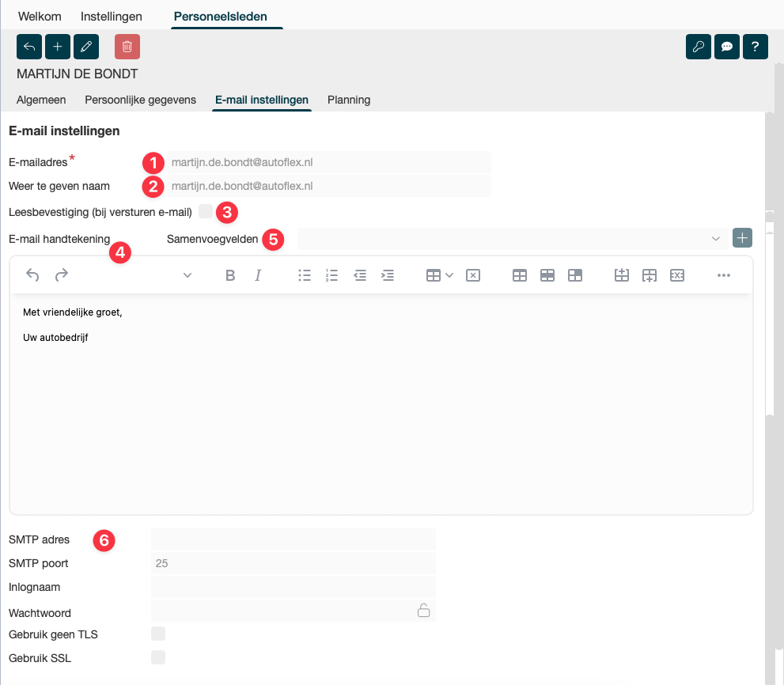Toggle bold formatting in signature editor
Viewport: 784px width, 685px height.
click(x=230, y=275)
